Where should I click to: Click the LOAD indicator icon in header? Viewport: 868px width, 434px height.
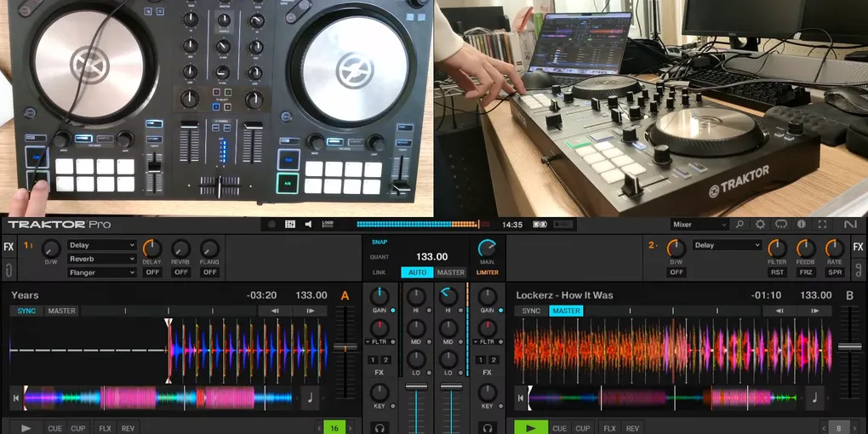[x=328, y=224]
